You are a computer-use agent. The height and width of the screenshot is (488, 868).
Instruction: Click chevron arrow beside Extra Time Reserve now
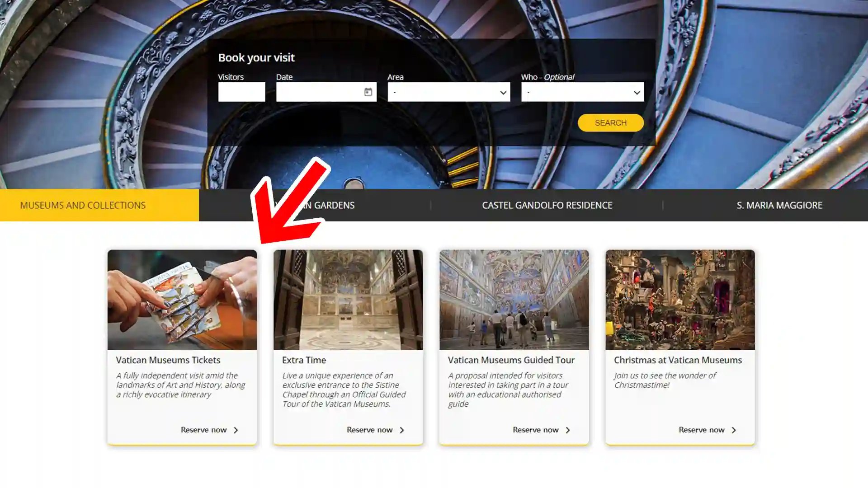(401, 430)
